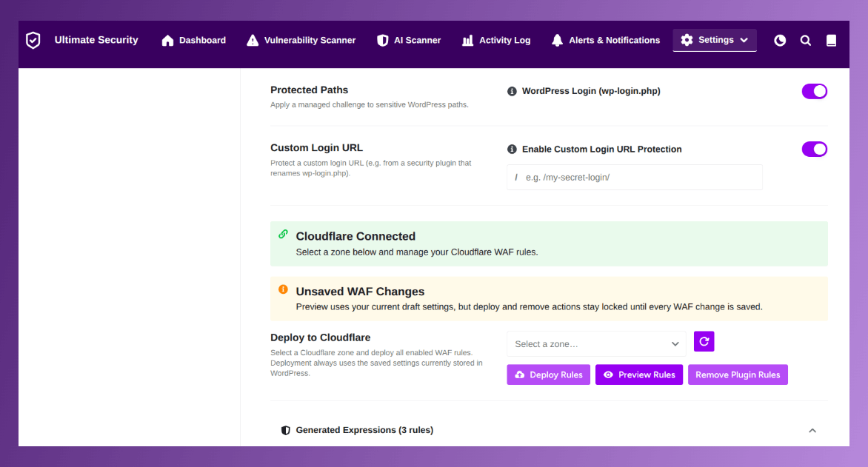This screenshot has height=467, width=868.
Task: Click the WordPress Login (wp-login.php) label
Action: tap(591, 91)
